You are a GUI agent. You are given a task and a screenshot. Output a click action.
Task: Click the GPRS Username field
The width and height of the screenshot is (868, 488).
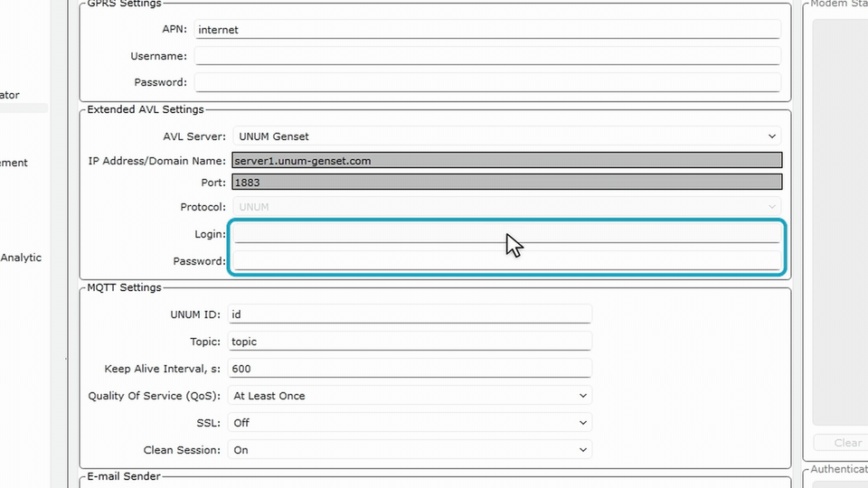(x=487, y=56)
